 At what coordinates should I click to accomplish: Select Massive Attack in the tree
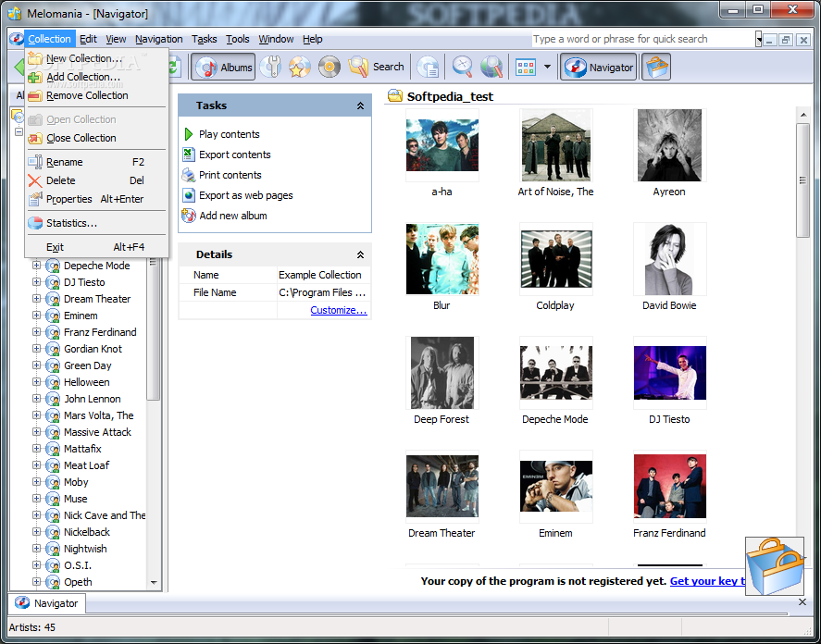[97, 432]
